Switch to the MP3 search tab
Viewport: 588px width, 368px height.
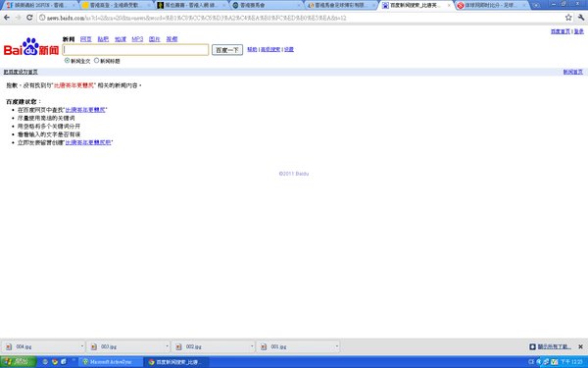[137, 39]
